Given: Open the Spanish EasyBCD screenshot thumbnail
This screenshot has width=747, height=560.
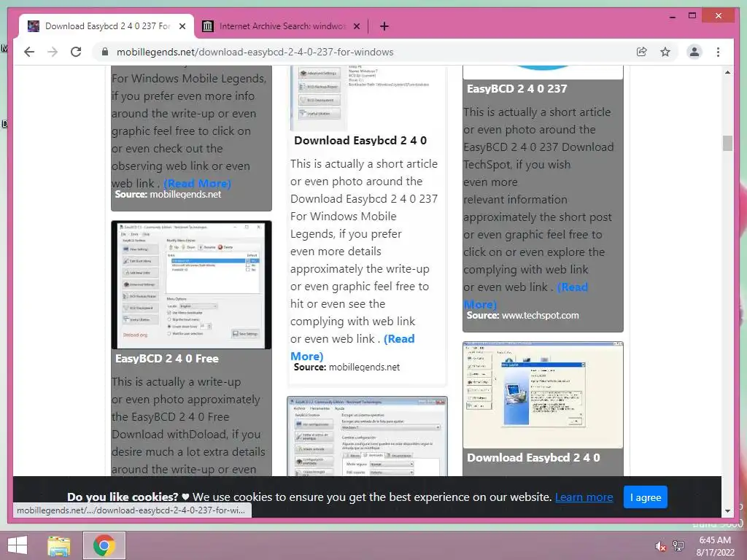Looking at the screenshot, I should [368, 436].
